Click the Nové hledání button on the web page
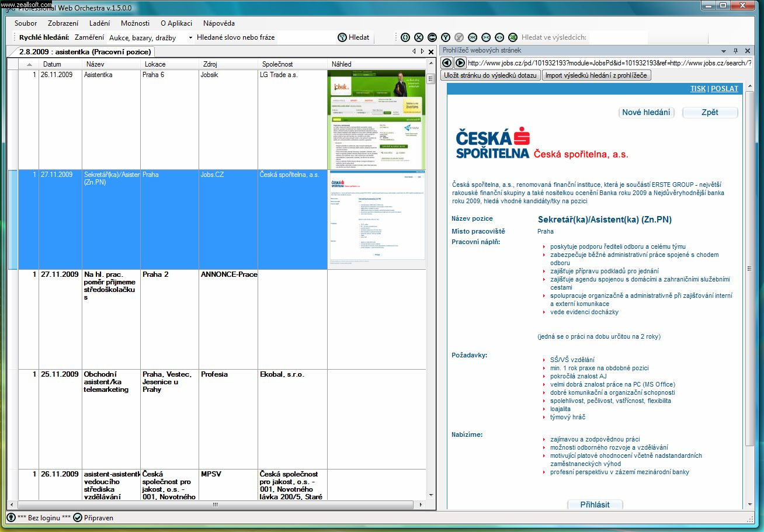Screen dimensions: 764x532 (x=646, y=112)
